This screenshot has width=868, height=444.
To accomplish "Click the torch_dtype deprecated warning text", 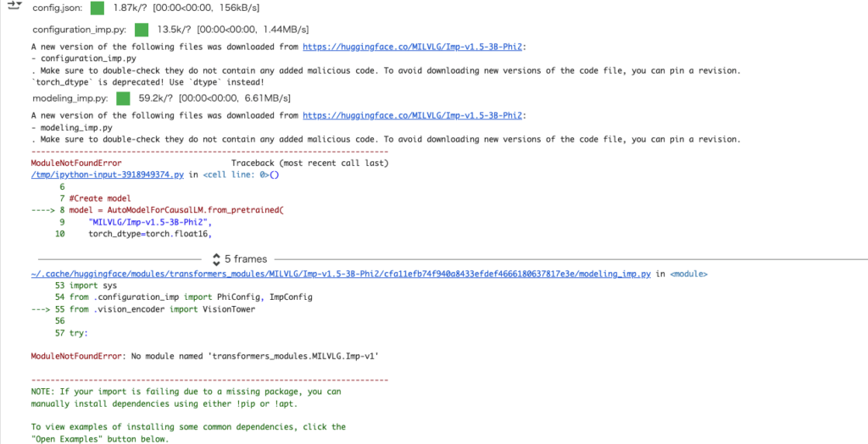I will pos(147,82).
